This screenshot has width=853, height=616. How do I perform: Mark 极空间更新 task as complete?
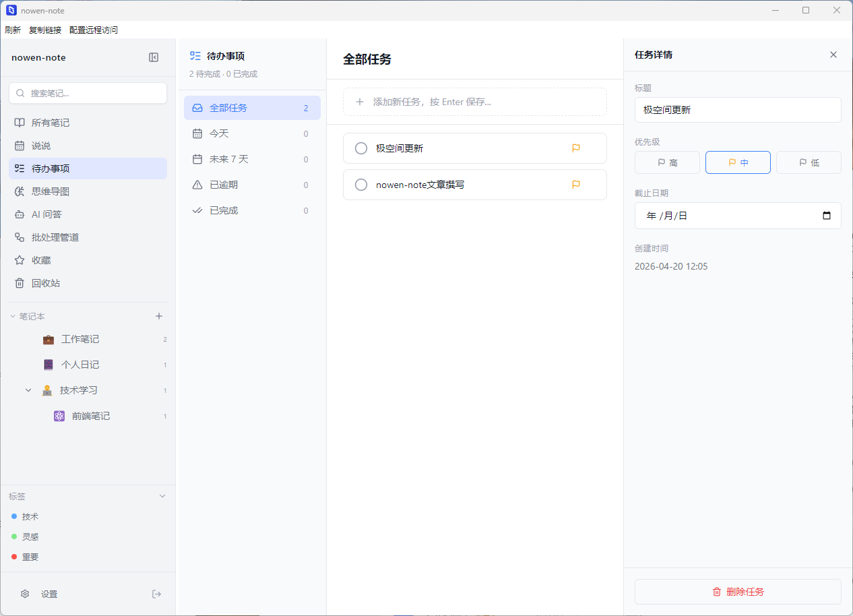pyautogui.click(x=361, y=148)
